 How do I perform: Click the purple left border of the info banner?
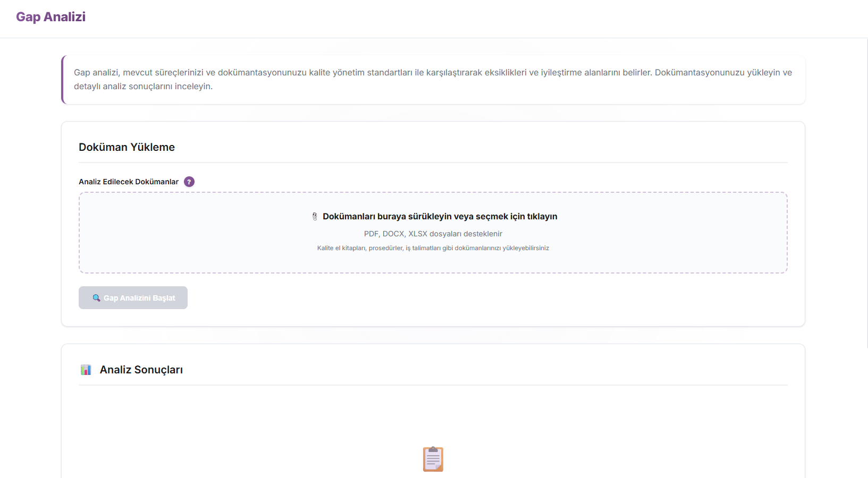[63, 80]
